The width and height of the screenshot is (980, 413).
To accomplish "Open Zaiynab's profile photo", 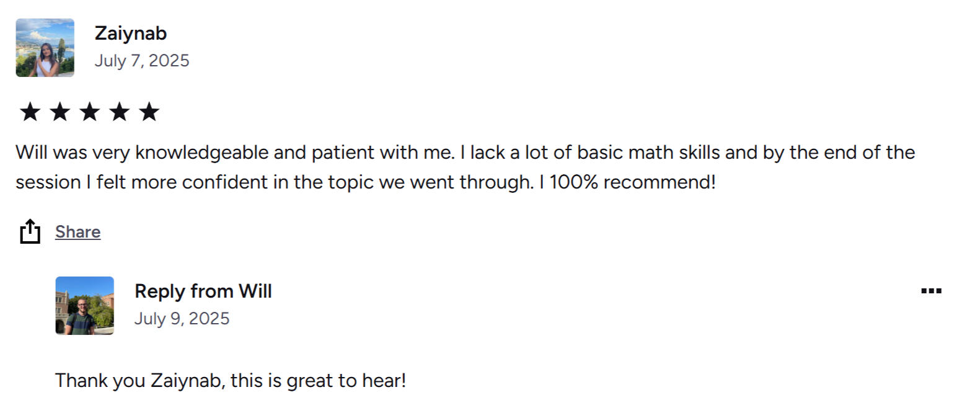I will coord(45,48).
